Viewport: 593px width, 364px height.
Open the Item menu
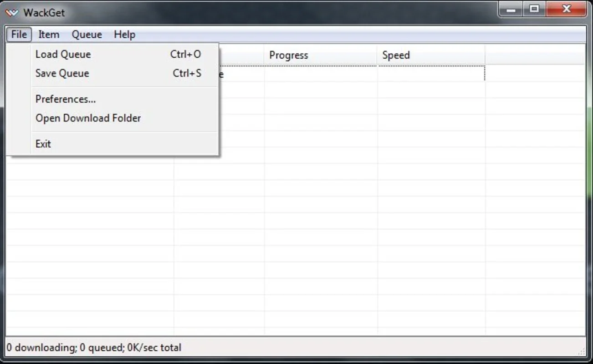[x=49, y=35]
